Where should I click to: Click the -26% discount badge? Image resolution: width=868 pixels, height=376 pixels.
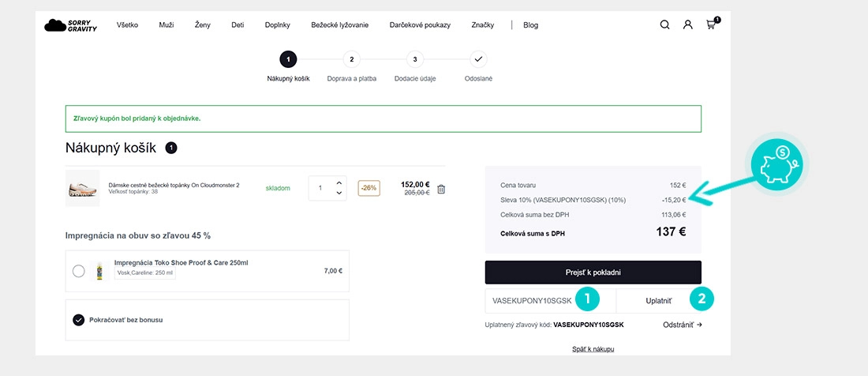coord(369,188)
